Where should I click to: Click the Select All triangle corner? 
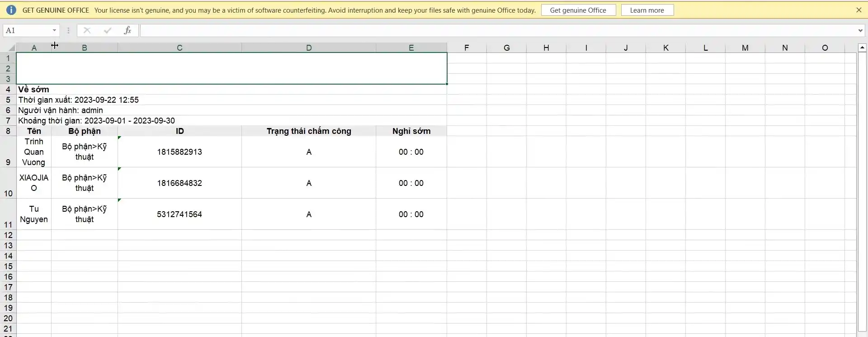11,47
